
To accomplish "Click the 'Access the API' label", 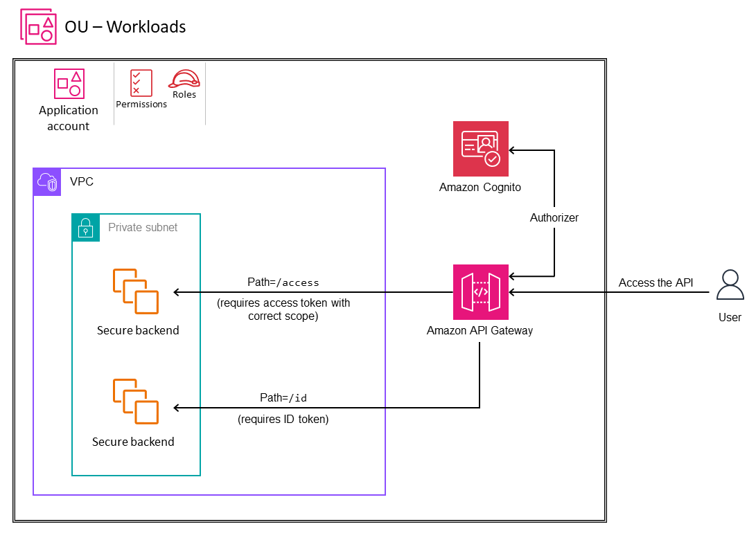I will click(x=656, y=282).
